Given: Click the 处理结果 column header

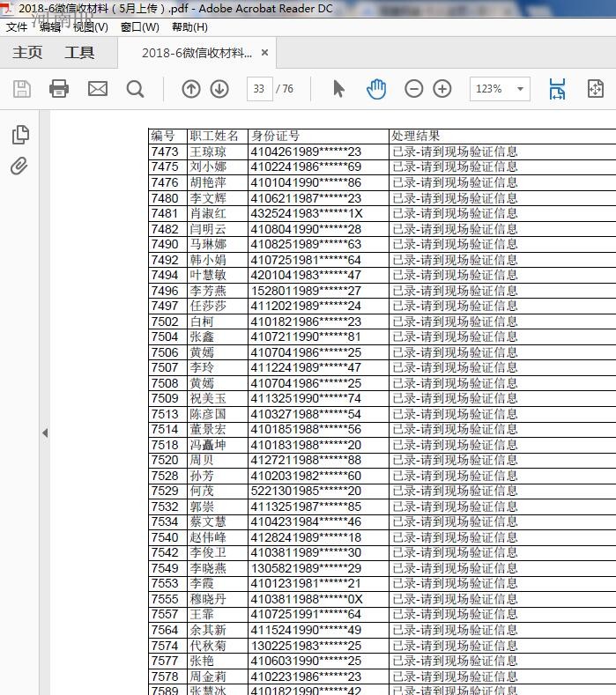Looking at the screenshot, I should (x=416, y=136).
